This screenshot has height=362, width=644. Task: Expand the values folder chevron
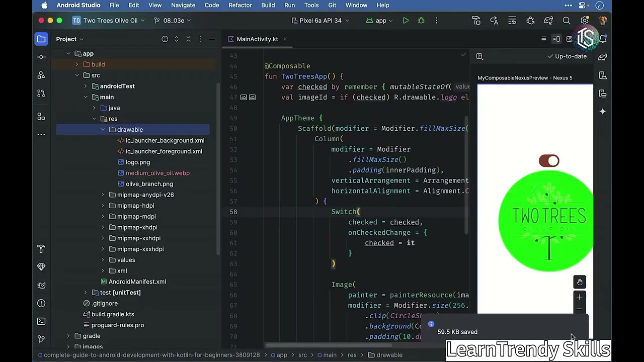(x=103, y=260)
